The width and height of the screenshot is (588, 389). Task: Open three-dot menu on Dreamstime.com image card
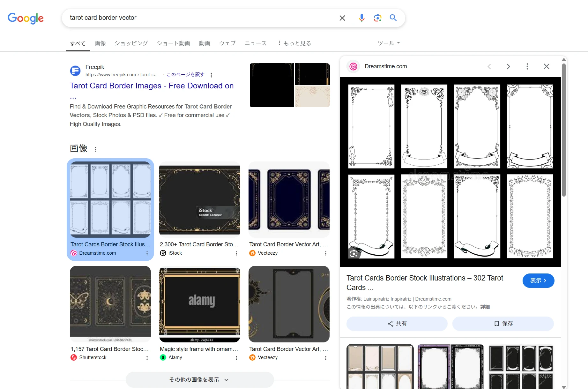point(147,253)
